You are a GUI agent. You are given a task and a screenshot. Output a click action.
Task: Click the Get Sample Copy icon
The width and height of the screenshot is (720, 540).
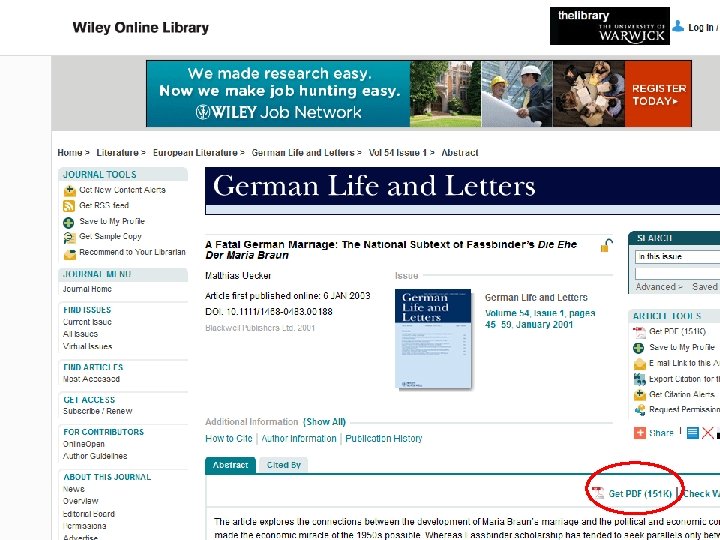69,238
